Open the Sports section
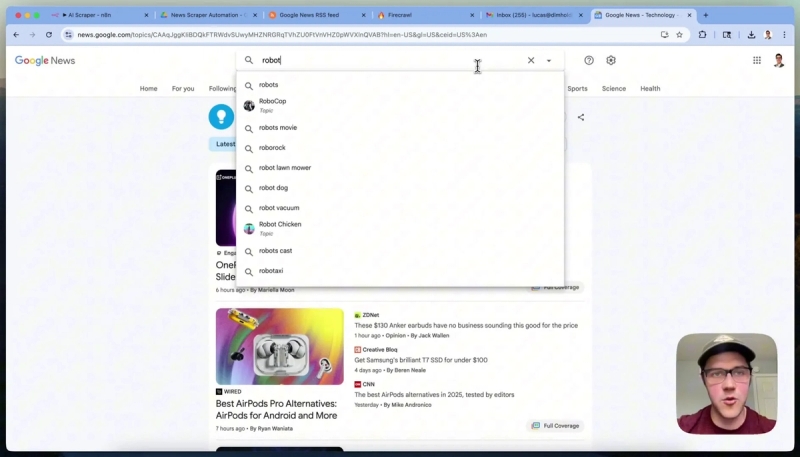The width and height of the screenshot is (800, 457). coord(577,88)
